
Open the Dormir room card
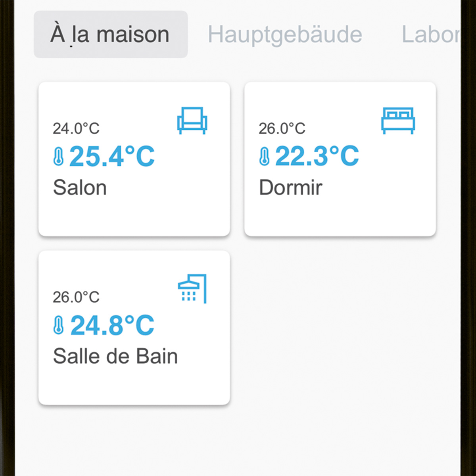point(340,159)
